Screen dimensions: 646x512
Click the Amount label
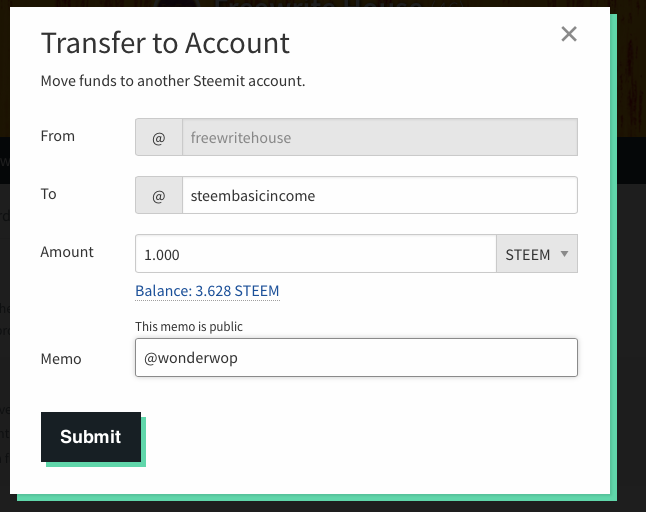tap(67, 252)
